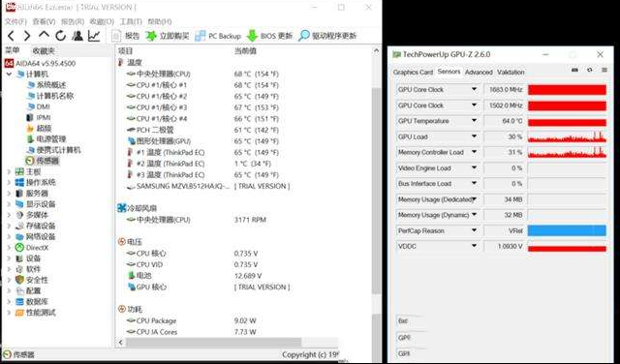Click the GPU-Z refresh icon
Viewport: 620px width, 364px height.
[590, 70]
